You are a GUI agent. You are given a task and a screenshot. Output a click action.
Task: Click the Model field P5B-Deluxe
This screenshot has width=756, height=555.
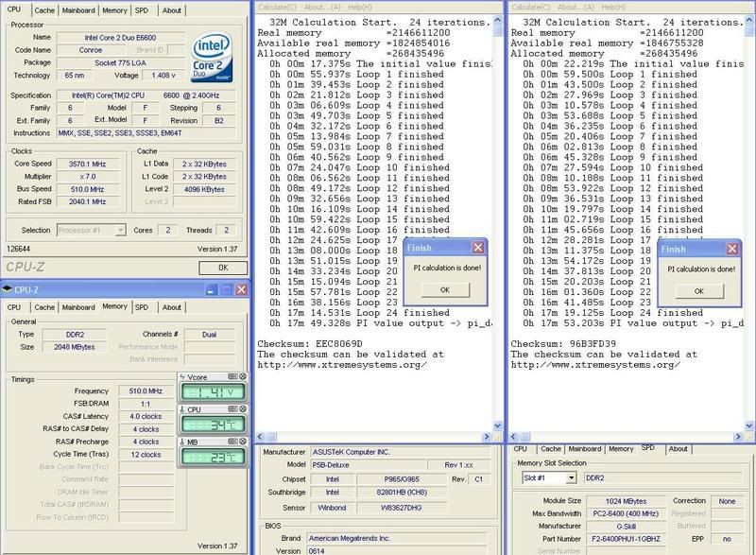coord(369,465)
